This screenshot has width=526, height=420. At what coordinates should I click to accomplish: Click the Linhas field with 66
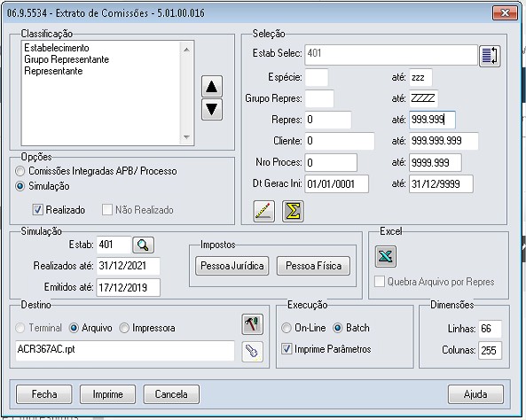[491, 329]
